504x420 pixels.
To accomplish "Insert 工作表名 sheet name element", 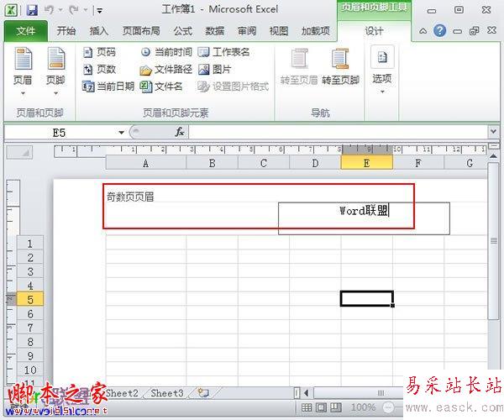I will (223, 52).
